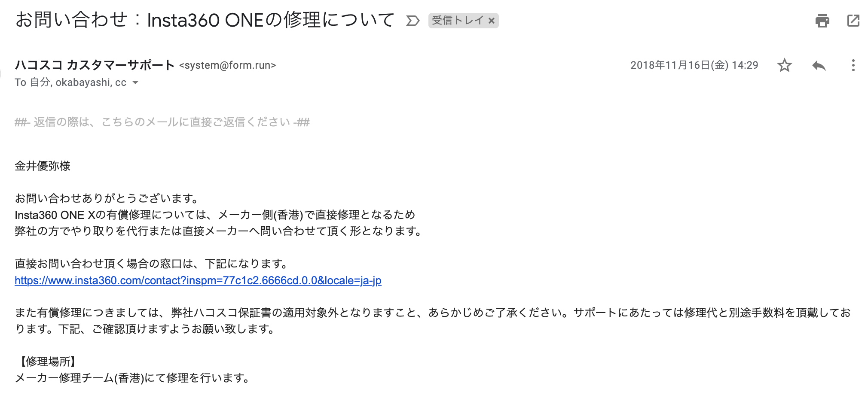Screen dimensions: 868x401
Task: Click the Insta360 ONE X paid-repair sentence
Action: click(x=215, y=215)
